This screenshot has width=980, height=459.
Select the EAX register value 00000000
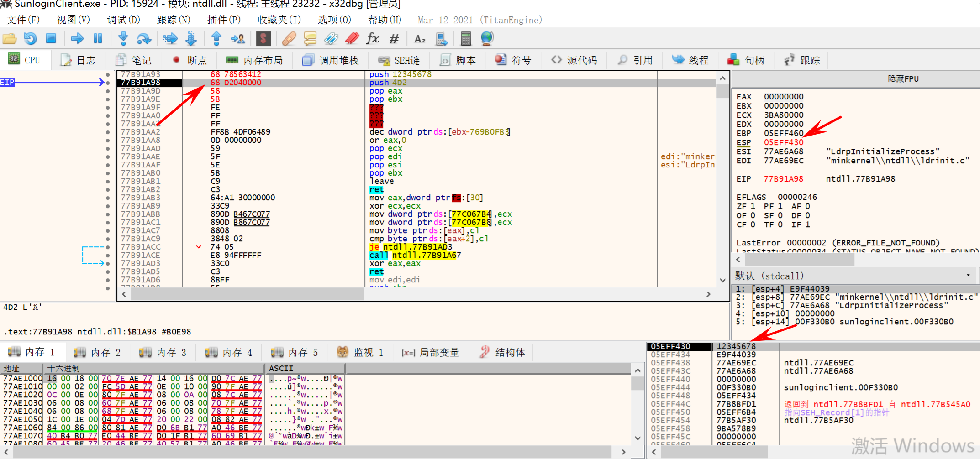784,97
